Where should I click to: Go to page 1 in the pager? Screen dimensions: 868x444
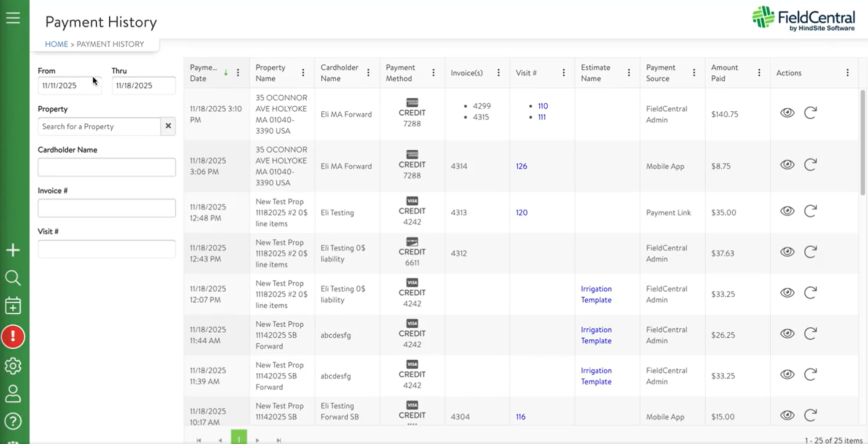tap(239, 438)
